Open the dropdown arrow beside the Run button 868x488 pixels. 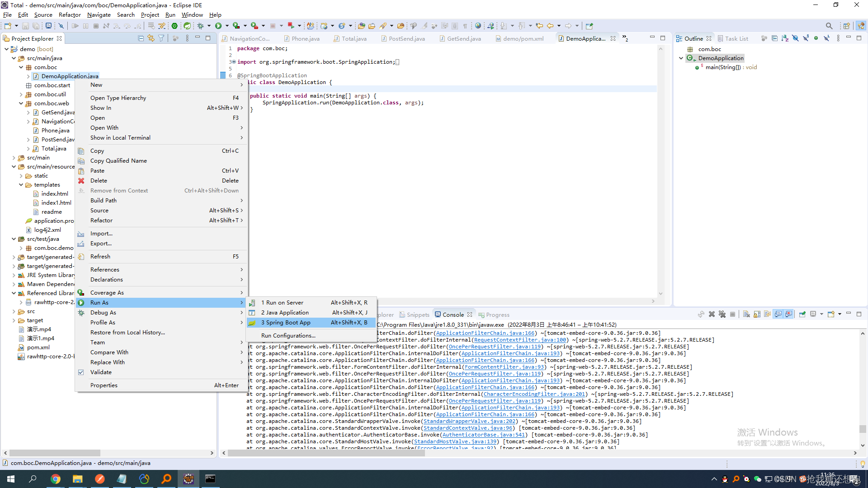(x=227, y=26)
